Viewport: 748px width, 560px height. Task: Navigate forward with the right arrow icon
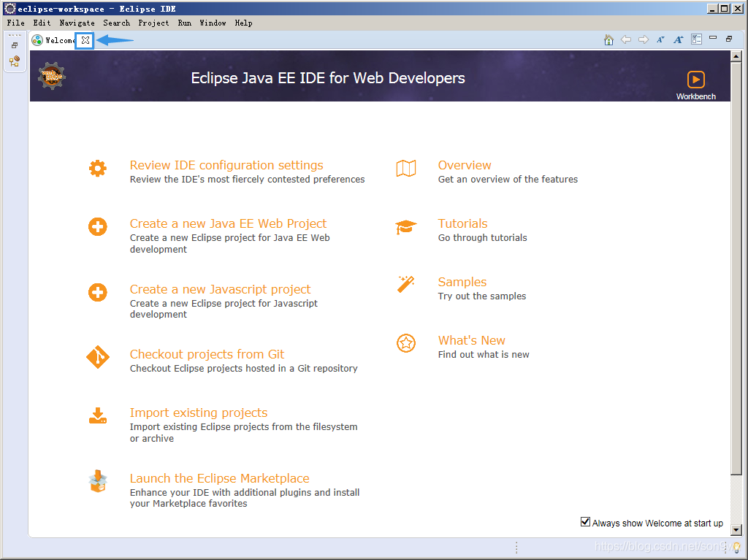tap(644, 39)
